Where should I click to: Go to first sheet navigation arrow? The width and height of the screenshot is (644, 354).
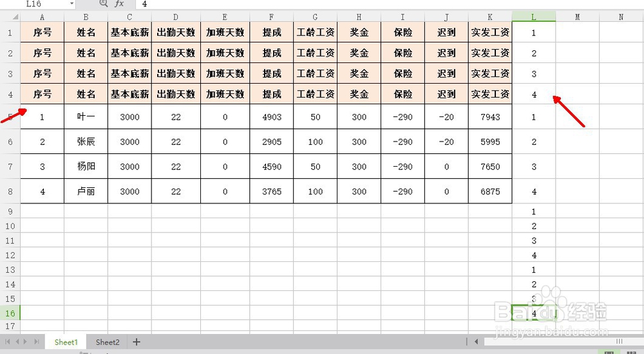click(x=7, y=341)
